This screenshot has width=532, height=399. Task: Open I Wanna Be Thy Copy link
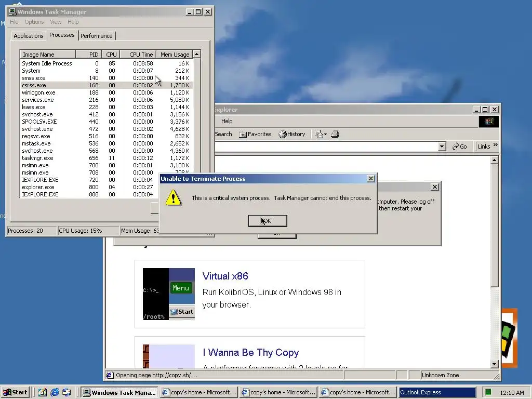point(251,353)
